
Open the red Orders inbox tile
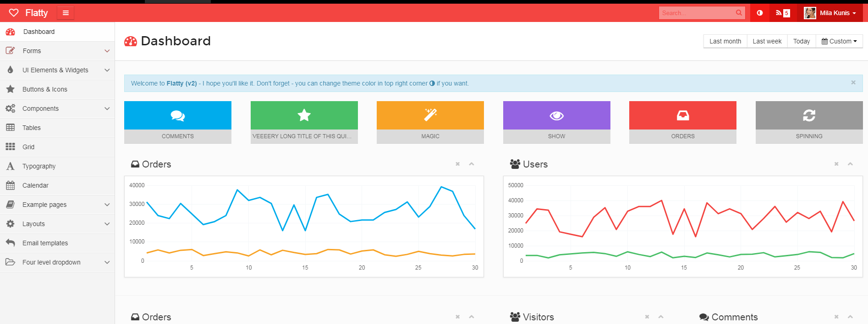pos(682,115)
